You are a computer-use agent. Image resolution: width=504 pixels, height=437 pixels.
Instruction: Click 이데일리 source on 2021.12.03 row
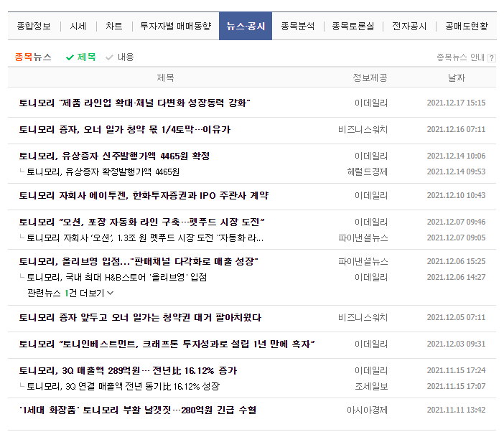[371, 344]
